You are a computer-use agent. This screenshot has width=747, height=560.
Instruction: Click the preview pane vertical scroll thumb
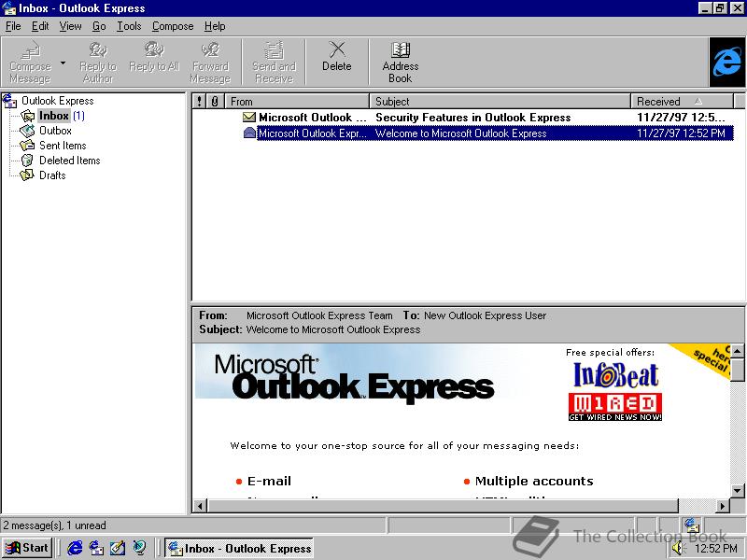737,370
